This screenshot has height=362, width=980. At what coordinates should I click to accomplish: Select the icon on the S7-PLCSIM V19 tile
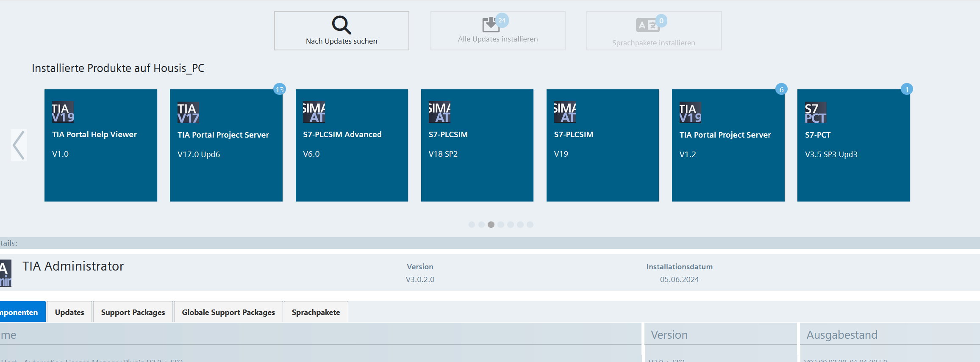pos(565,112)
